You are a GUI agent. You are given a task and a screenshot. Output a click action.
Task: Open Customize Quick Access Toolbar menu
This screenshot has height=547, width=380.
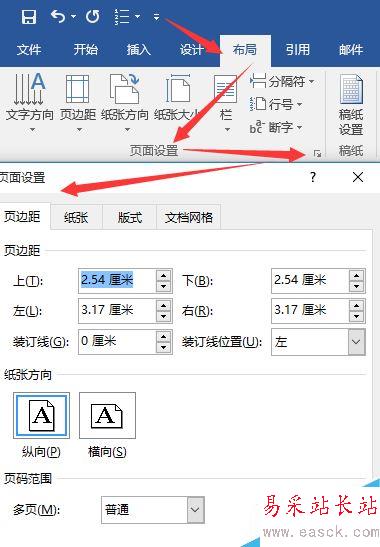(x=156, y=16)
